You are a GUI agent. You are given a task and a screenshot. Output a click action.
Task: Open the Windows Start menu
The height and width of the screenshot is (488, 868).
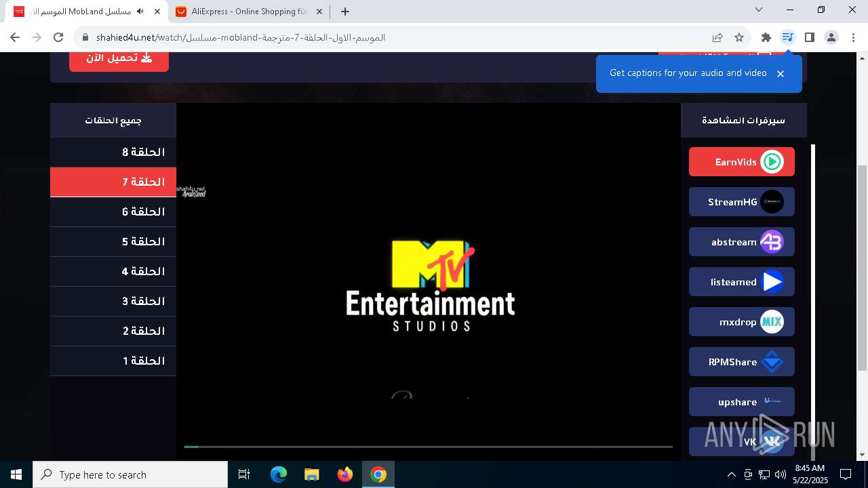16,474
